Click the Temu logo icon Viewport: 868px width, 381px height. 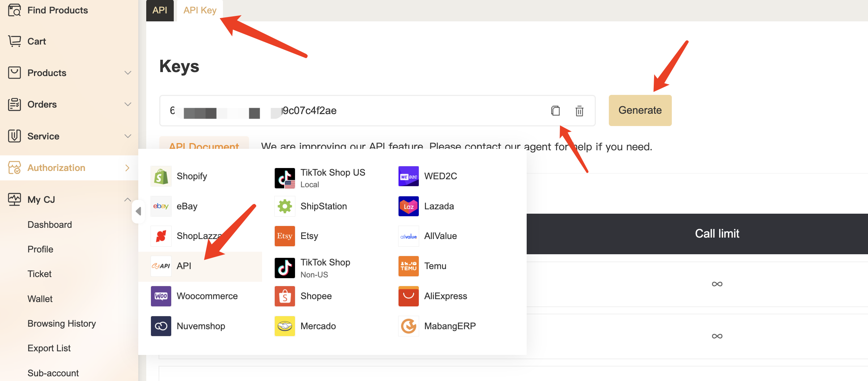tap(409, 266)
